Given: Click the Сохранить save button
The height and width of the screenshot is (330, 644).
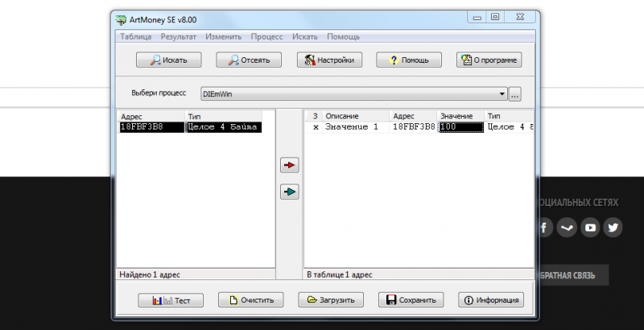Looking at the screenshot, I should pyautogui.click(x=411, y=300).
